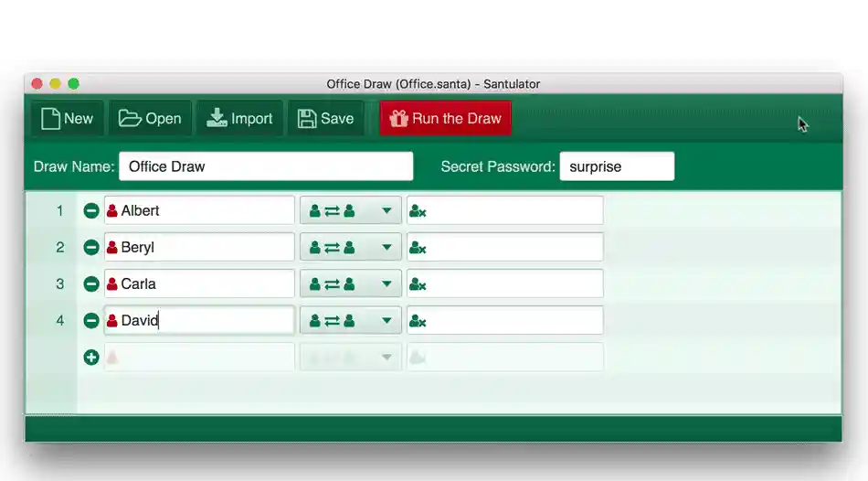Remove Beryl with the minus icon
The image size is (868, 481).
click(91, 247)
